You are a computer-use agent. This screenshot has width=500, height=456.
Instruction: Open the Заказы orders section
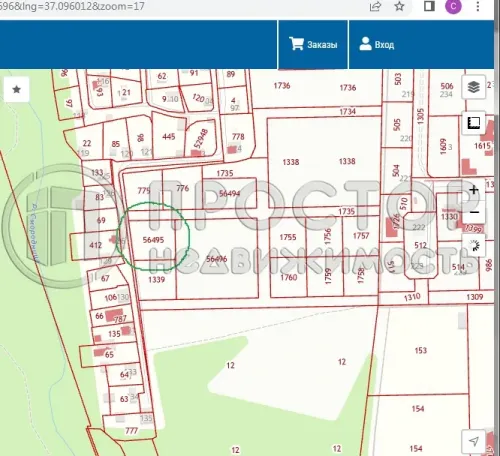[313, 44]
